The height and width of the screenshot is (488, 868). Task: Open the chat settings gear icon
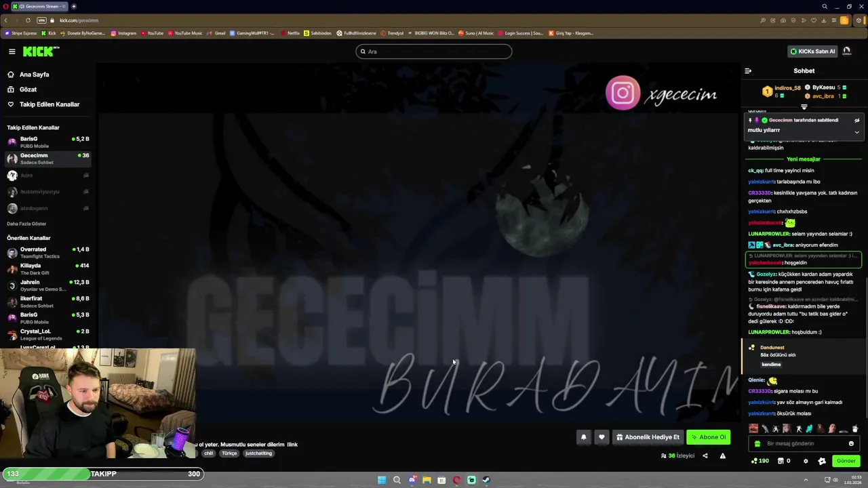(806, 461)
